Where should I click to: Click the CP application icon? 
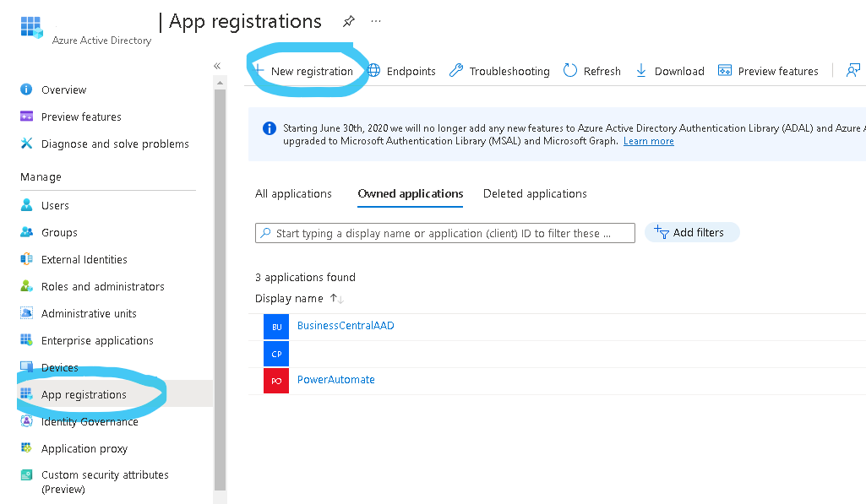276,354
